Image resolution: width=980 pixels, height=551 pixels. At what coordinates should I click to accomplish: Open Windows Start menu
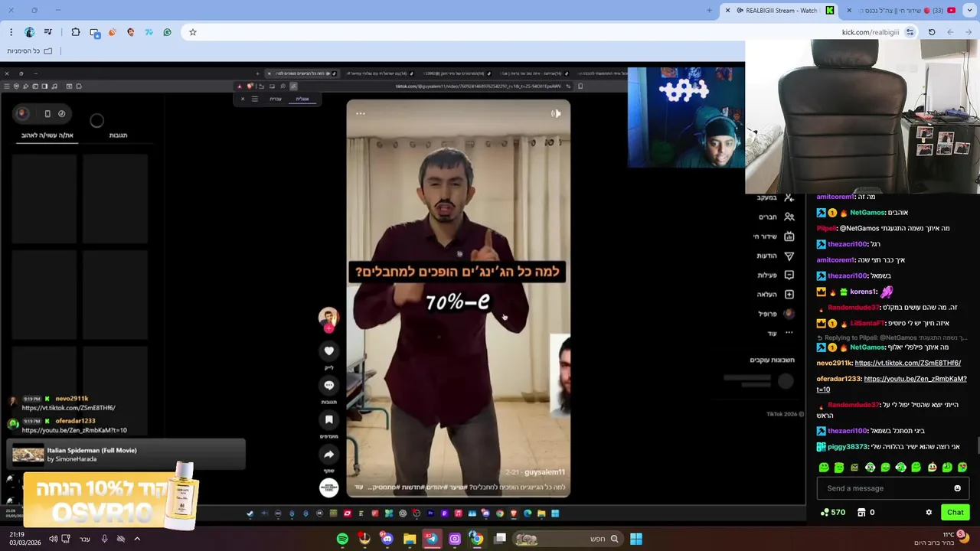coord(635,539)
